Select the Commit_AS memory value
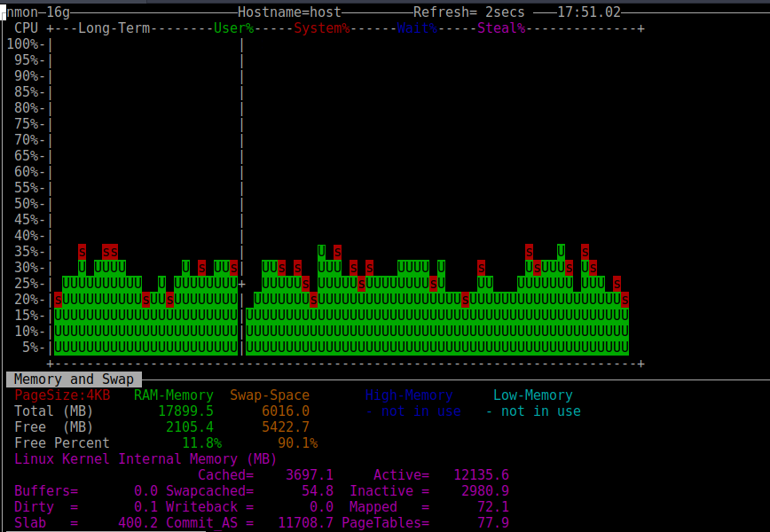This screenshot has height=532, width=770. [306, 522]
